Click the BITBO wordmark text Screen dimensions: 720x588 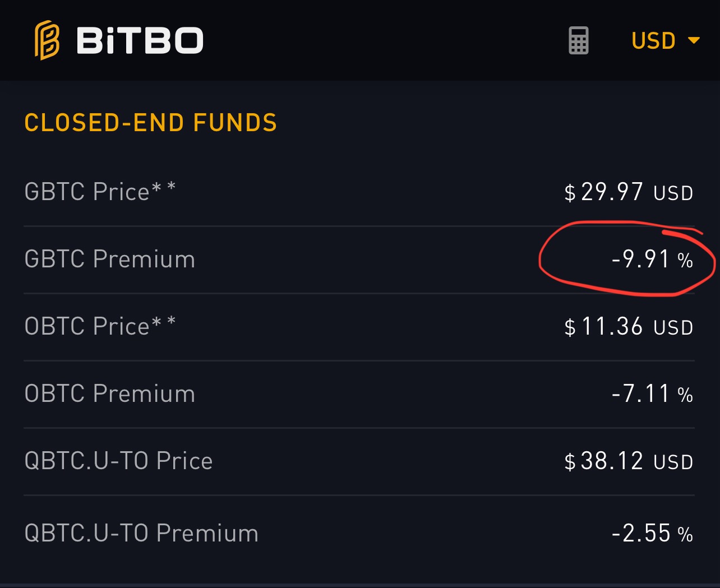tap(140, 41)
